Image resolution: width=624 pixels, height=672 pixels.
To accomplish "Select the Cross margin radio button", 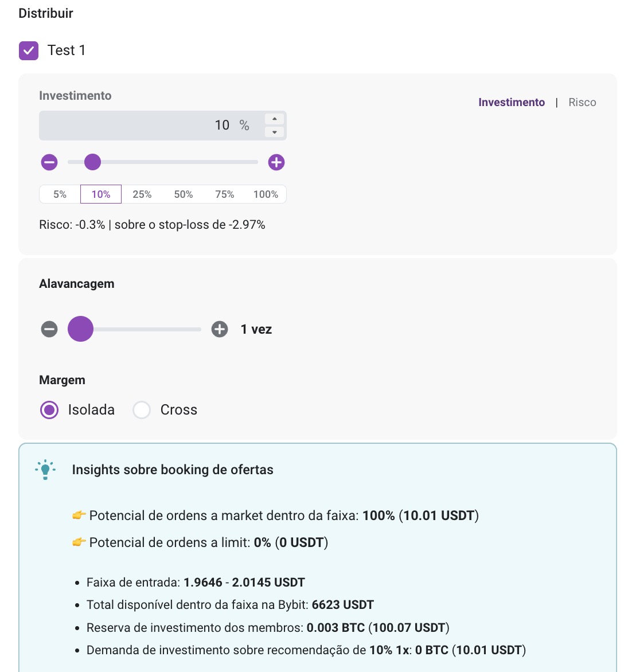I will (x=142, y=410).
